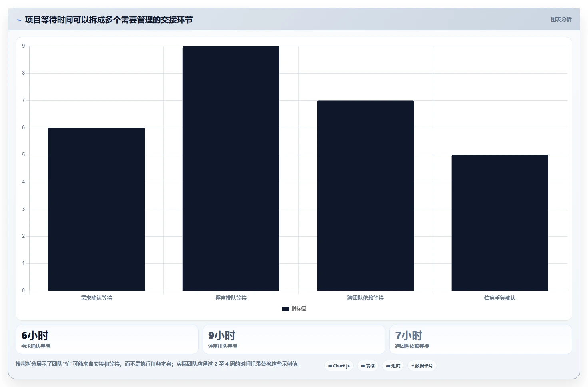Click the icon in the 进度 chip
The width and height of the screenshot is (588, 387).
coord(388,366)
